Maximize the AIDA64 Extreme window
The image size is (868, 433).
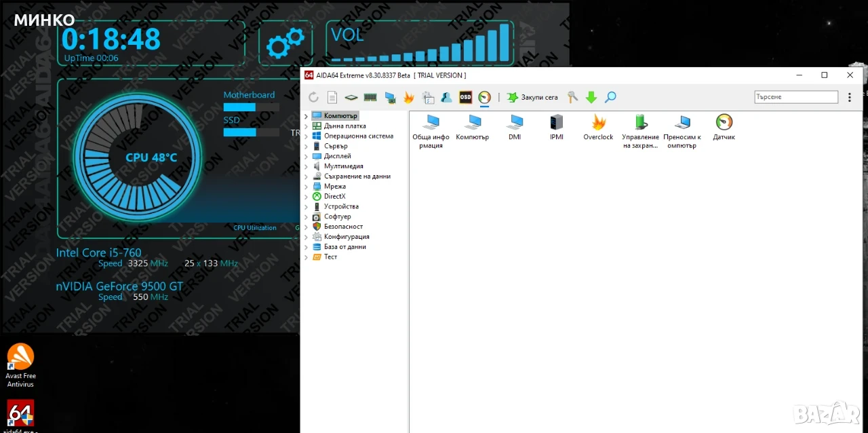coord(824,75)
